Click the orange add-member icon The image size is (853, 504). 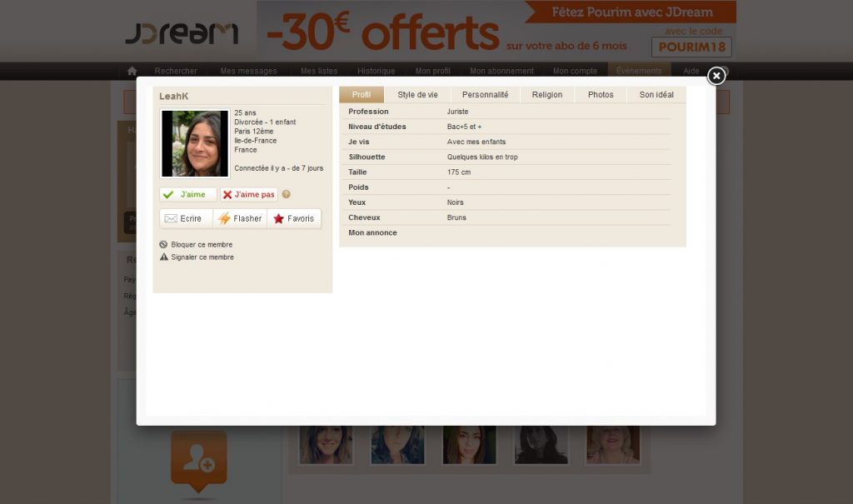pos(198,457)
